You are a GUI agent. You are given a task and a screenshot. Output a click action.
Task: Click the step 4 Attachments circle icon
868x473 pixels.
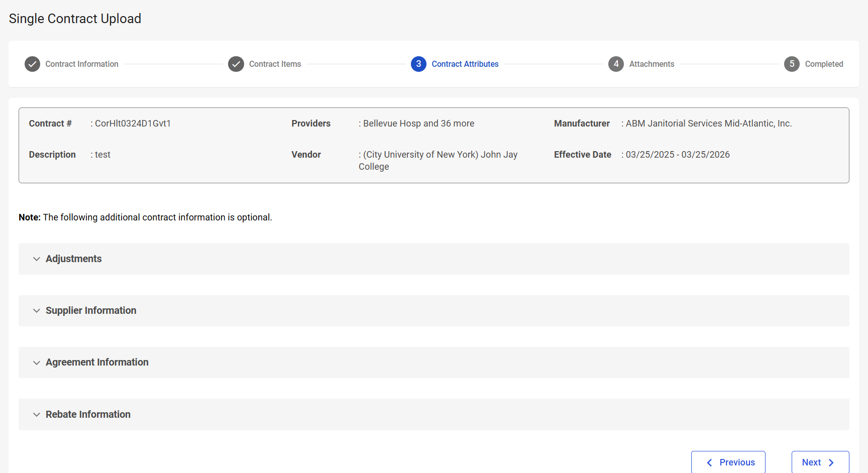616,64
